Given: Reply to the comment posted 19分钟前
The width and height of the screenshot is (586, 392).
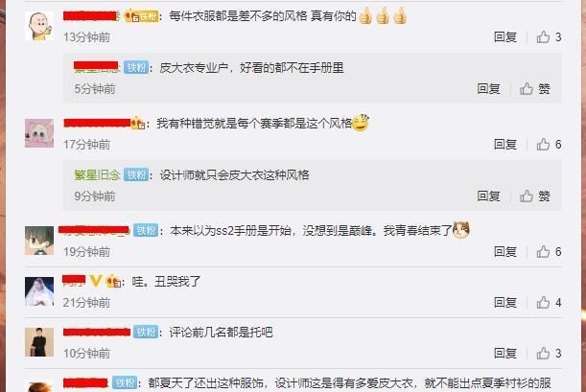Looking at the screenshot, I should pyautogui.click(x=505, y=252).
